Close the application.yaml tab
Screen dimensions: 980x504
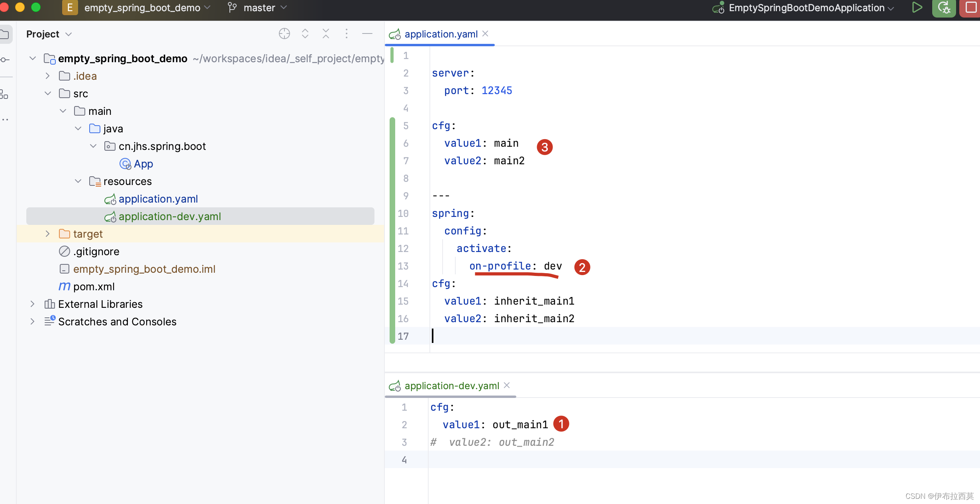tap(485, 34)
